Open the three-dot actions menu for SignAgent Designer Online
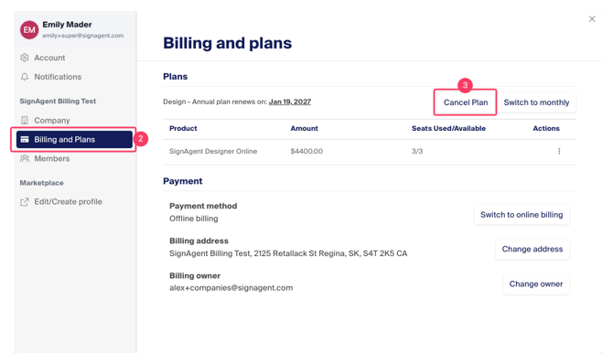 pos(559,151)
